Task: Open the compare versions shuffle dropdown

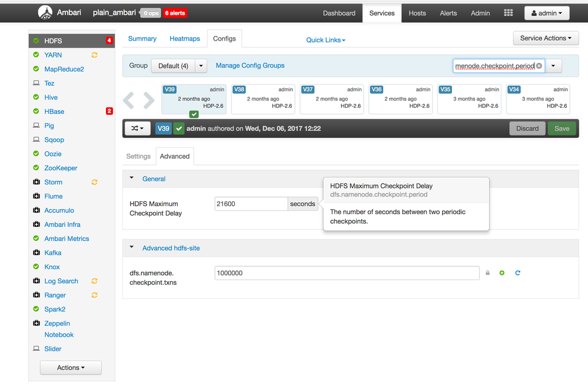Action: [137, 129]
